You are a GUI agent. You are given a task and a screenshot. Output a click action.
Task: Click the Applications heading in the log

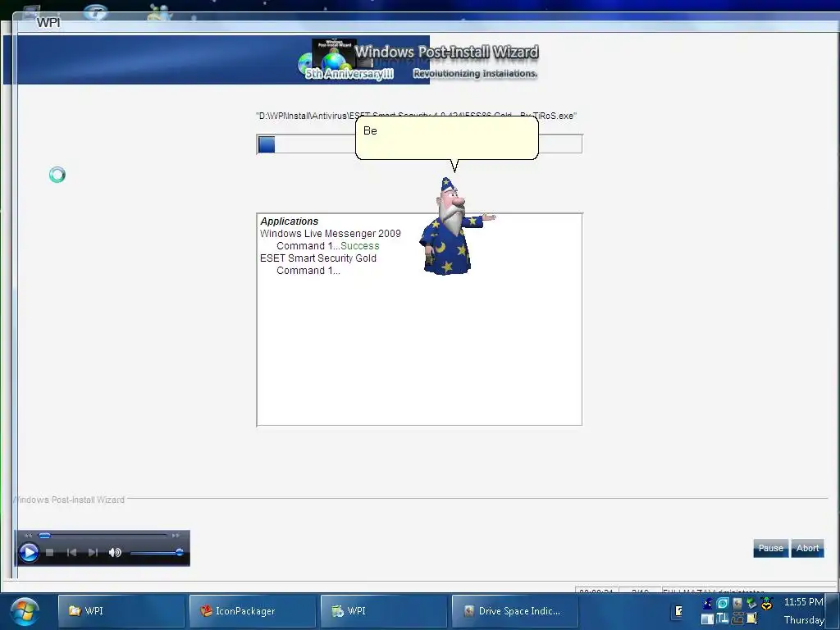pyautogui.click(x=290, y=221)
